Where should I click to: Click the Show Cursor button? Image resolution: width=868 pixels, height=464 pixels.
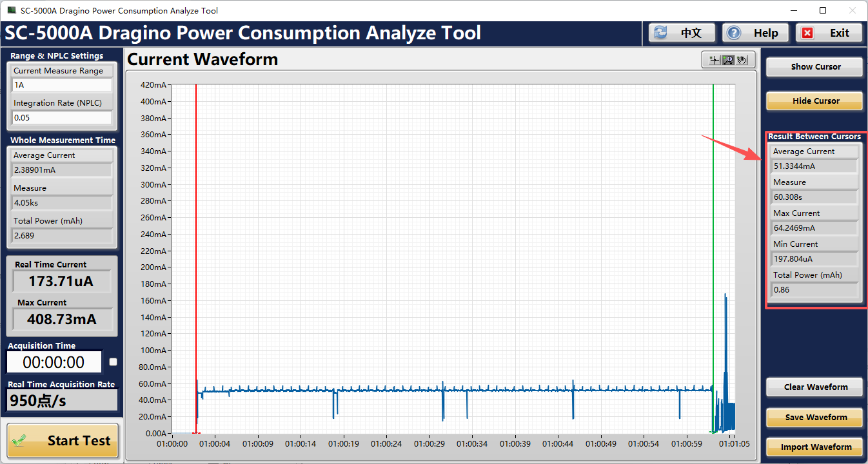(x=816, y=66)
